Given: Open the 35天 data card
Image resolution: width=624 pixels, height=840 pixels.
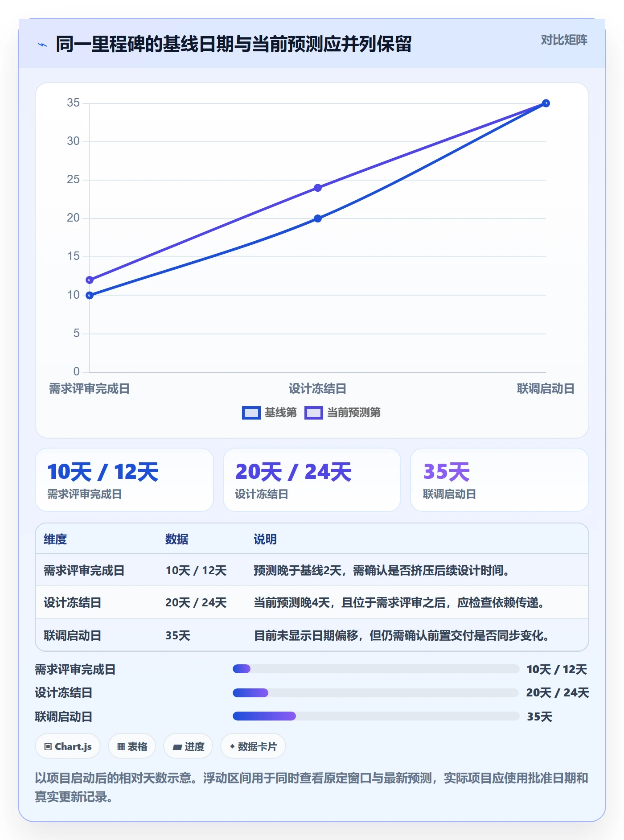Looking at the screenshot, I should point(500,480).
